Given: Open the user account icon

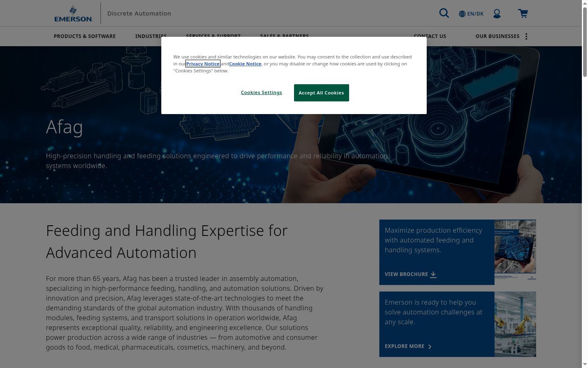Looking at the screenshot, I should [x=497, y=13].
